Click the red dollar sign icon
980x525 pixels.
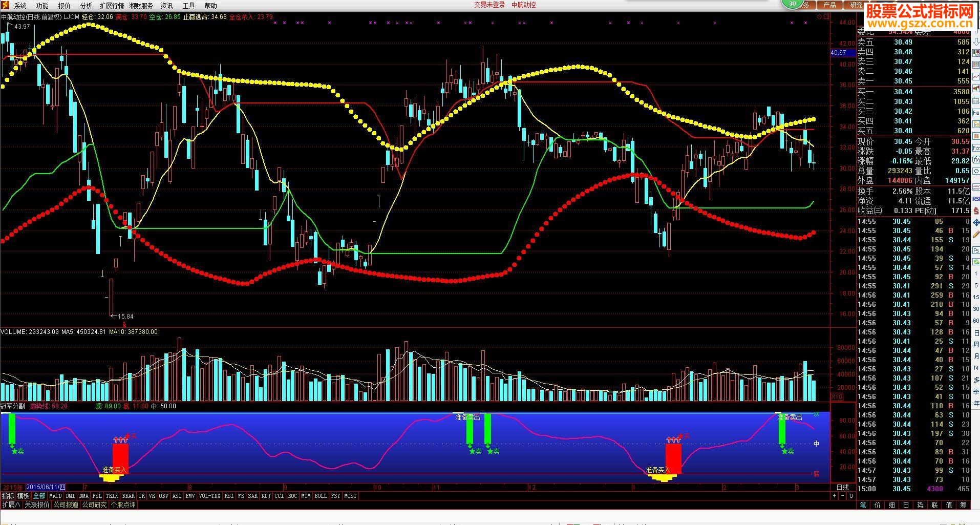976,212
